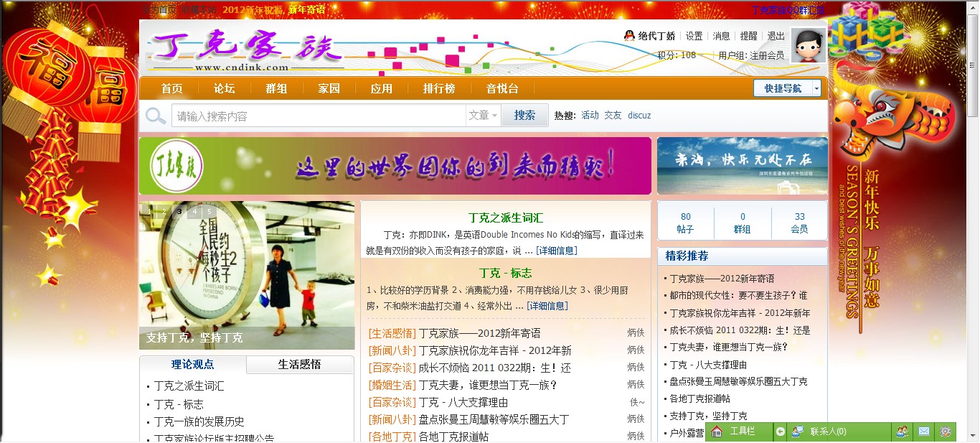Viewport: 980px width, 443px height.
Task: Open the 丁克之派生词汇 heading
Action: pos(506,218)
